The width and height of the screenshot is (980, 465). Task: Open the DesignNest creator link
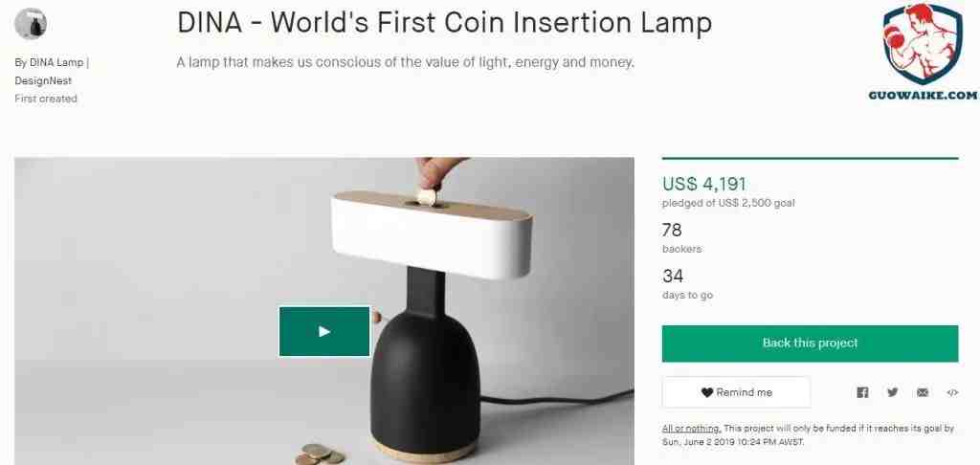pos(43,80)
